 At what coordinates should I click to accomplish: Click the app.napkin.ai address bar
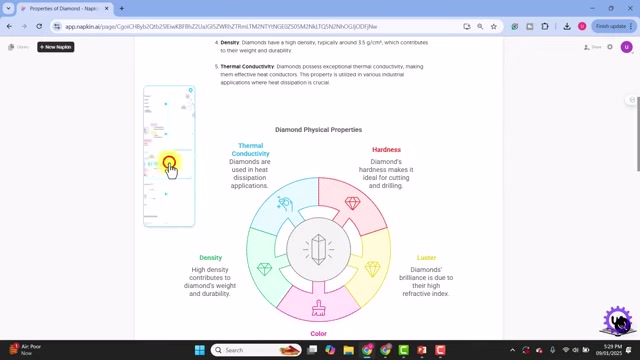click(261, 27)
